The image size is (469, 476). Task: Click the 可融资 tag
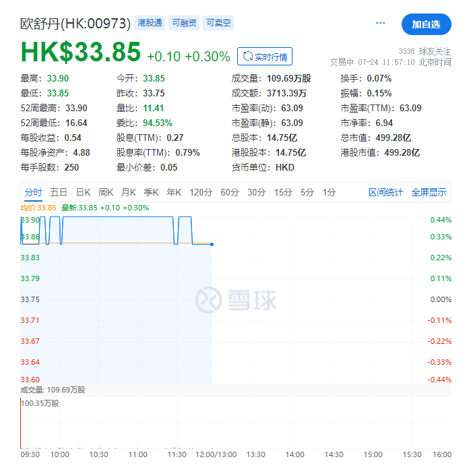[184, 23]
